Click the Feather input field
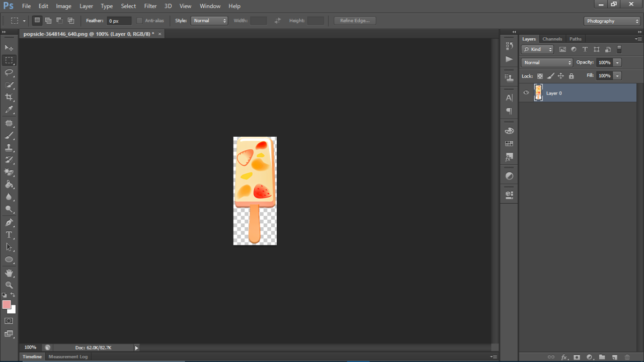Screen dimensions: 644x362 coord(119,21)
